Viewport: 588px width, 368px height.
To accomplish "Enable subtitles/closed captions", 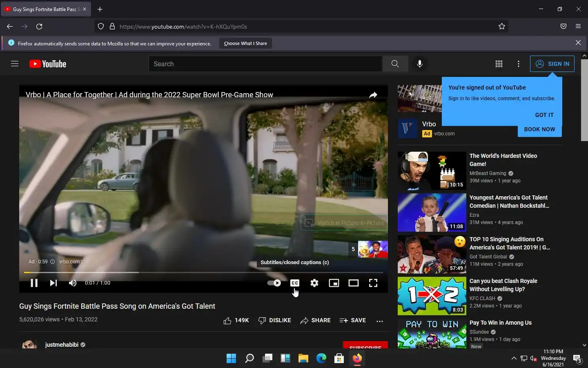I will point(295,283).
